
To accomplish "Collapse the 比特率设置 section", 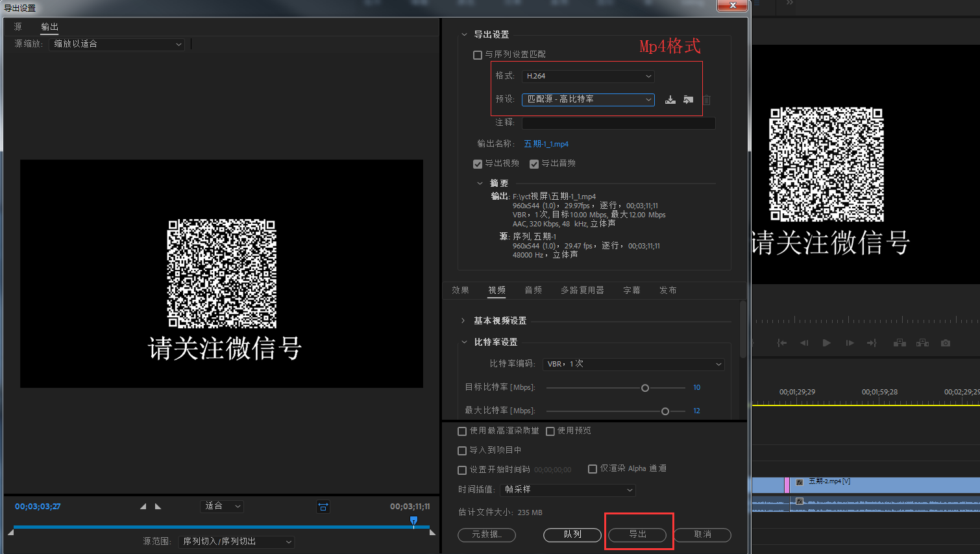I will click(x=464, y=342).
